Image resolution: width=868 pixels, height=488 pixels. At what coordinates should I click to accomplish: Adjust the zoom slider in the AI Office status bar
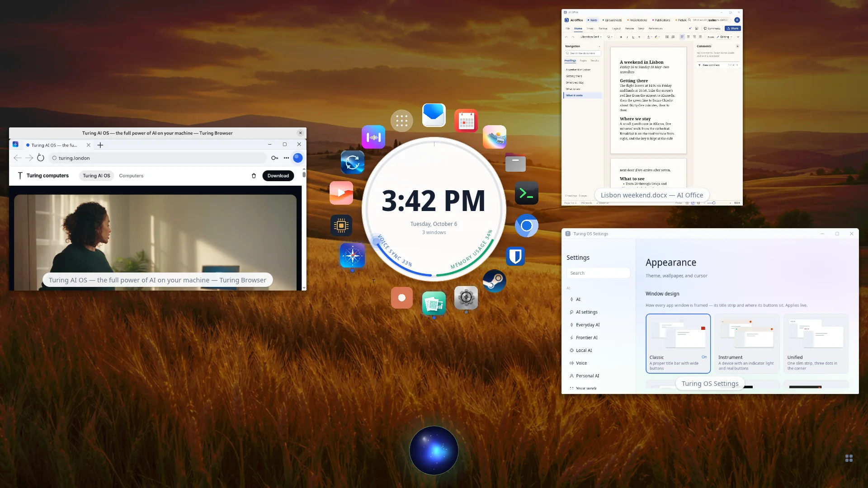713,203
